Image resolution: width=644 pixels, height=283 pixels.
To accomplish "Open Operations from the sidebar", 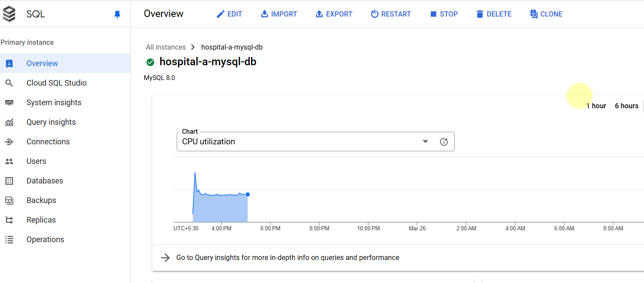I will click(x=45, y=240).
